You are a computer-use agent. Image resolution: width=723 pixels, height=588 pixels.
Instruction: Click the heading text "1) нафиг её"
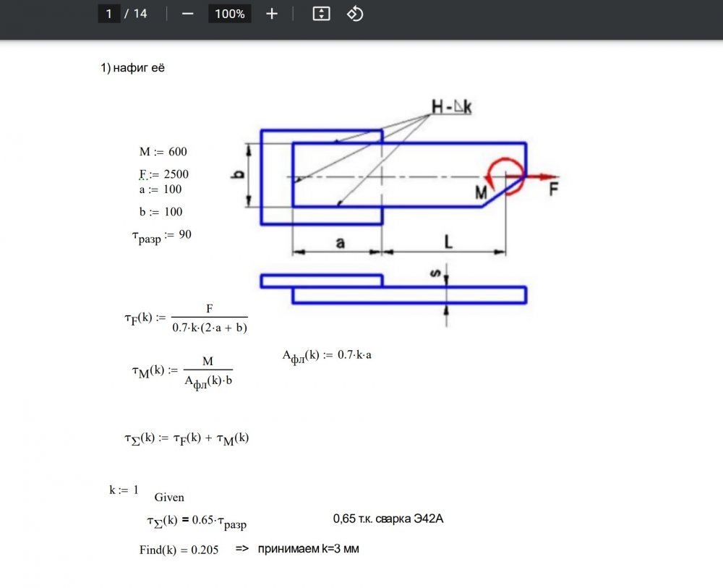[133, 68]
